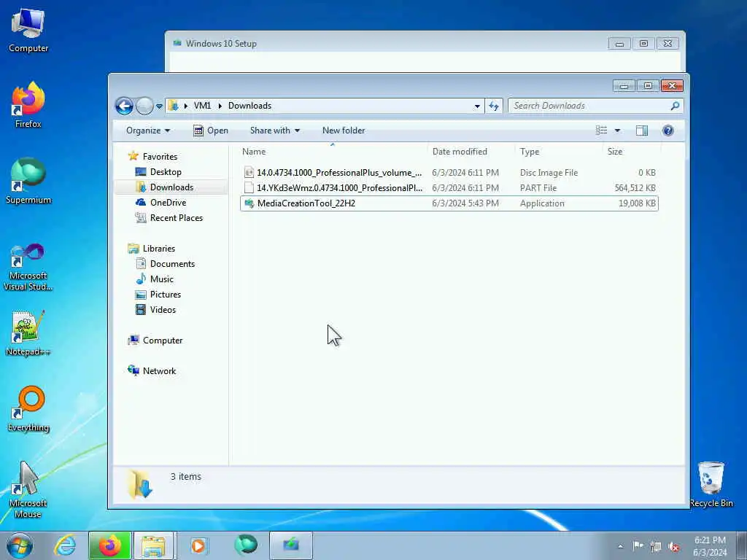Screen dimensions: 747x560
Task: Click the Windows Explorer taskbar button
Action: tap(154, 545)
